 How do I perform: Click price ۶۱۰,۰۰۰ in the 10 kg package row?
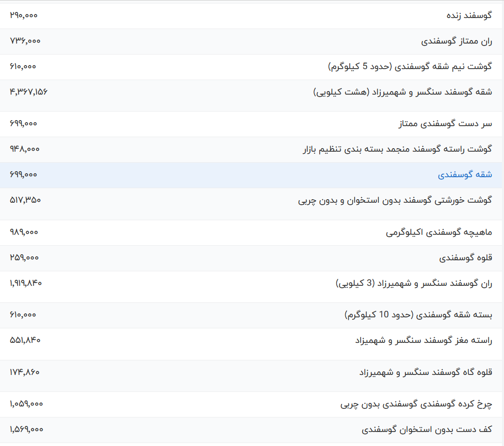23,315
